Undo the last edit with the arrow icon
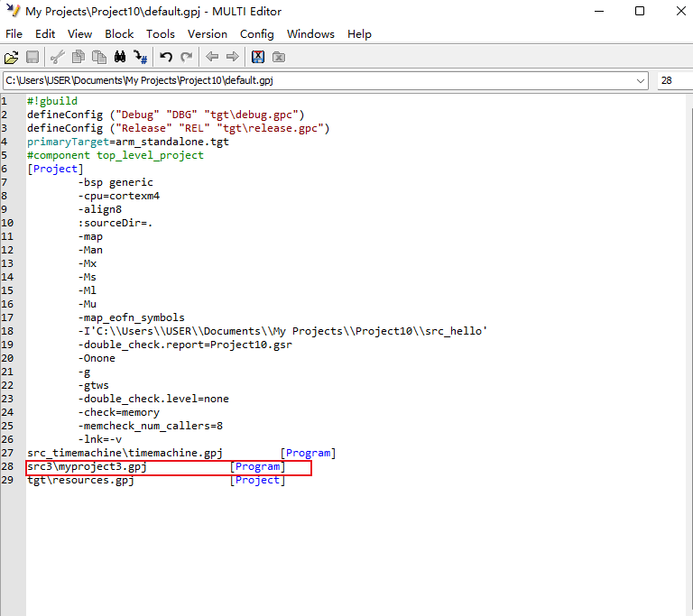This screenshot has width=693, height=616. click(166, 57)
